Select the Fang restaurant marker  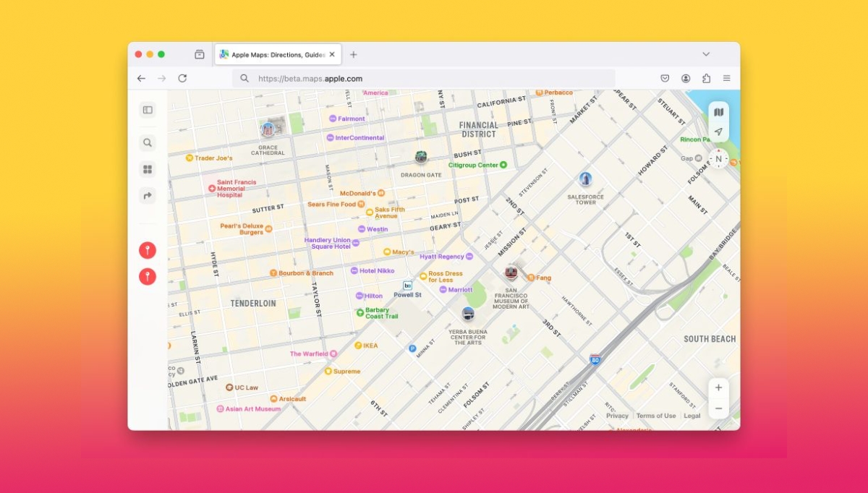click(531, 278)
